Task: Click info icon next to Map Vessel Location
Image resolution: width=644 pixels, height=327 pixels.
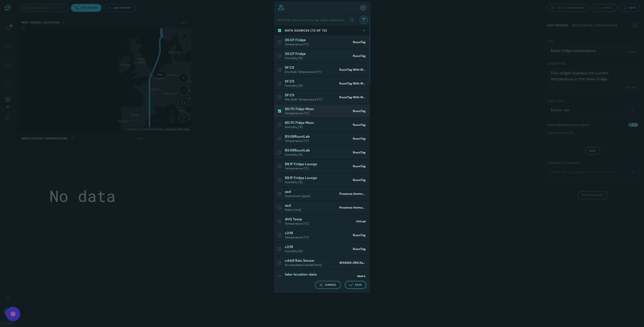Action: [x=64, y=22]
